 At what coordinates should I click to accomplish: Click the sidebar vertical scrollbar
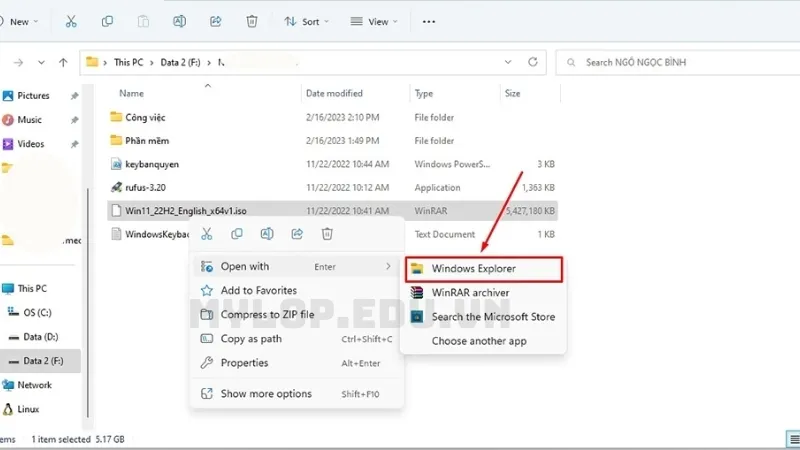click(x=88, y=302)
